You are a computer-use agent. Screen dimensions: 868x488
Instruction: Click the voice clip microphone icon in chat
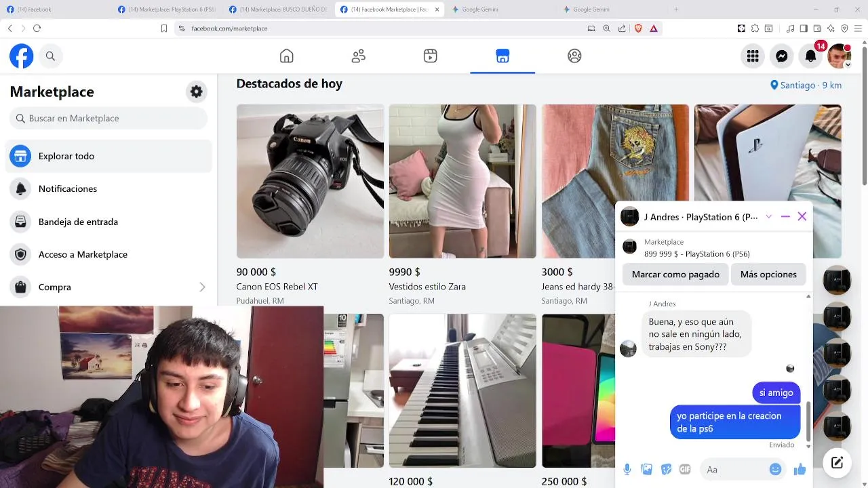627,469
